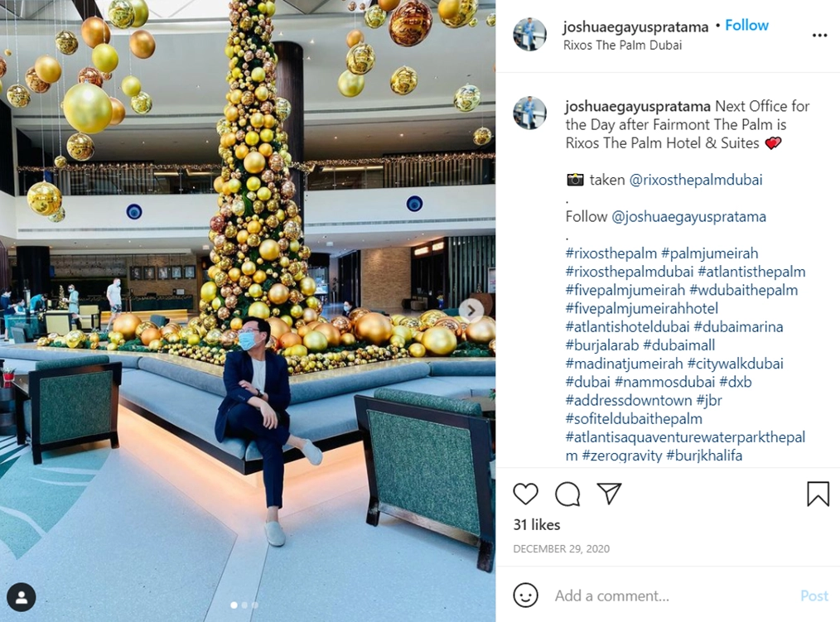
Task: Open header profile picture of joshuaegayuspratama
Action: click(530, 34)
